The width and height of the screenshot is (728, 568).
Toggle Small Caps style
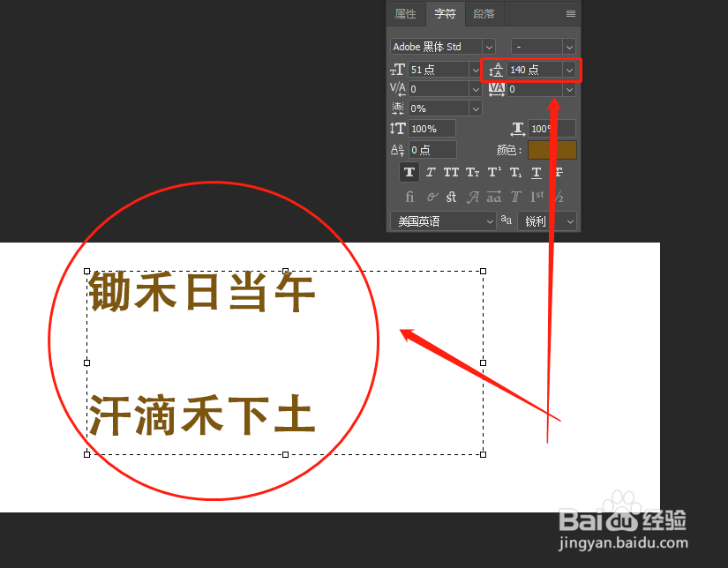[473, 173]
